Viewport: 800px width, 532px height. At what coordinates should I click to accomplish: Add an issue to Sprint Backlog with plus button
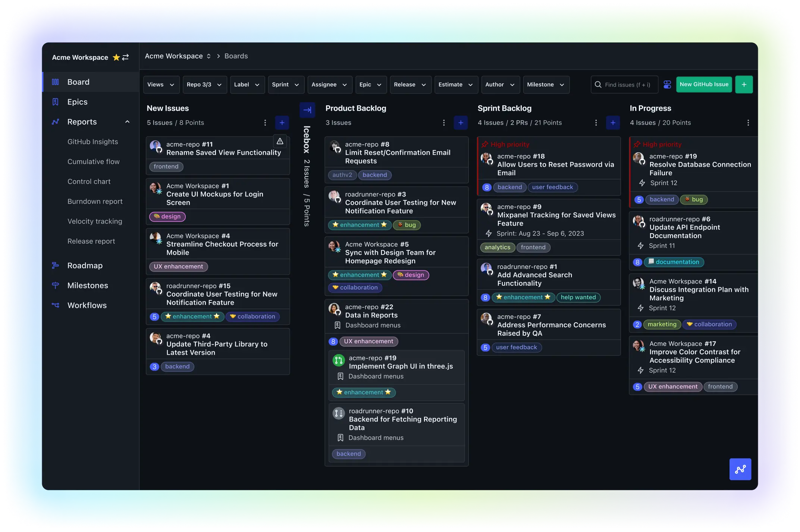(613, 122)
